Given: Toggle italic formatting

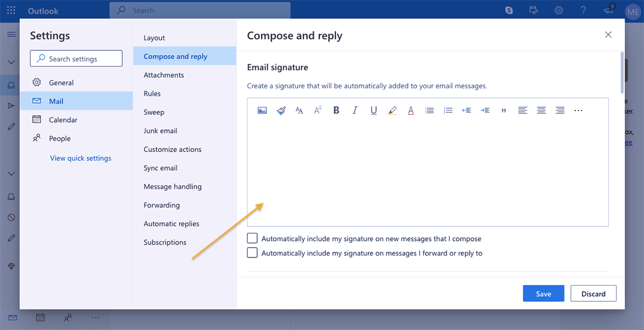Looking at the screenshot, I should 355,111.
